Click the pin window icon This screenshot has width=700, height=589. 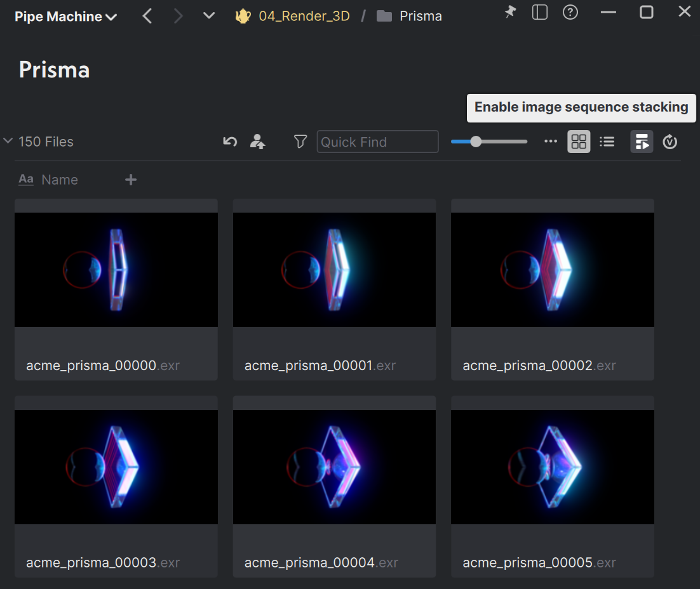pos(510,12)
